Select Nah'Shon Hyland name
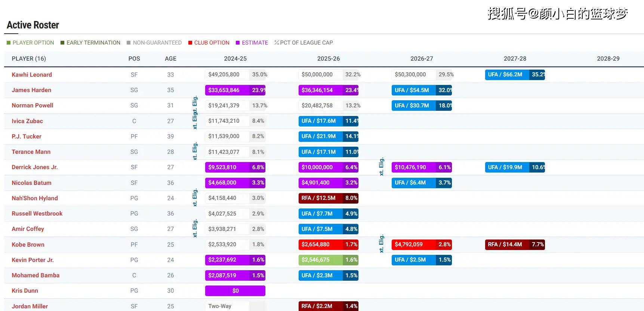 click(35, 198)
